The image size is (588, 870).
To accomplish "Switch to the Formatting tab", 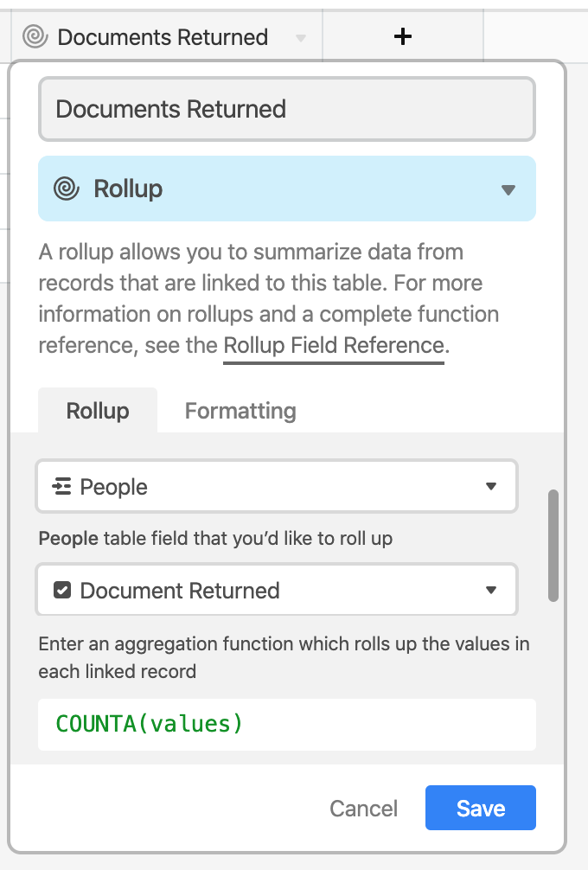I will coord(240,411).
